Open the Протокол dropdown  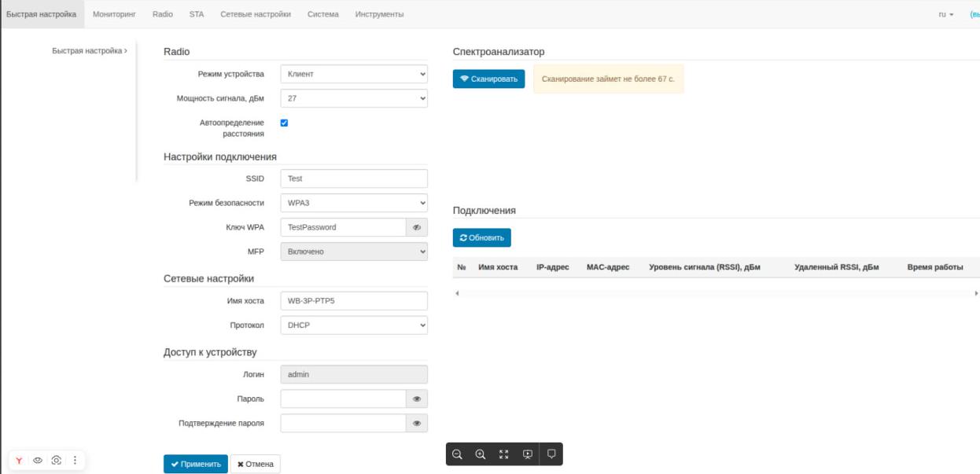tap(353, 325)
